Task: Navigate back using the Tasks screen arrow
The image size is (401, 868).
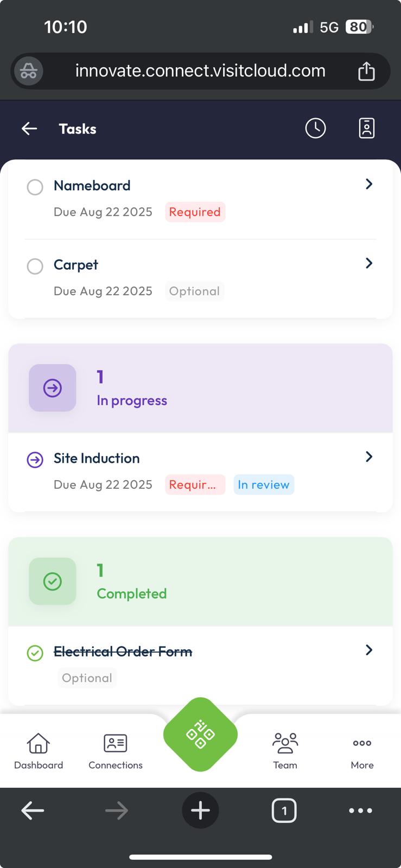Action: click(x=29, y=128)
